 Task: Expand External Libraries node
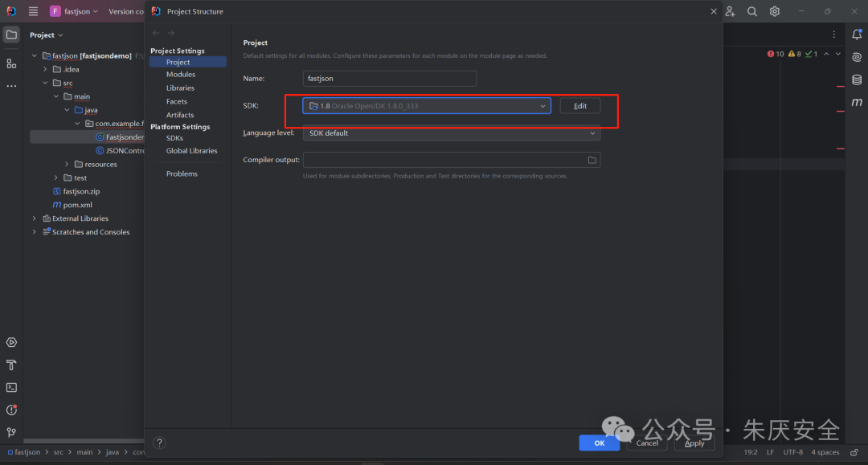(35, 218)
